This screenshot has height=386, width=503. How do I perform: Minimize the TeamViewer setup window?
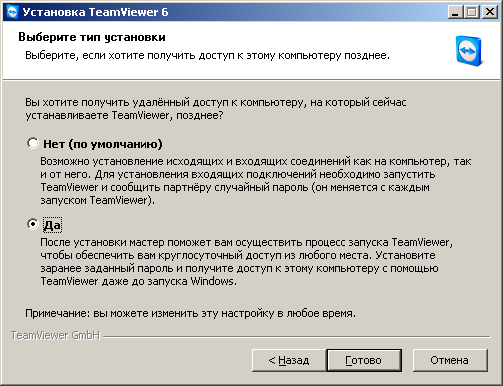455,12
